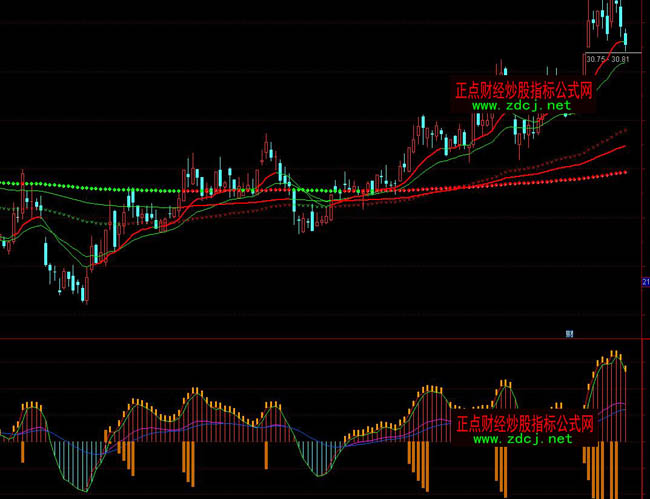Click the horizontal red divider line between chart and indicator
The width and height of the screenshot is (650, 499).
320,339
